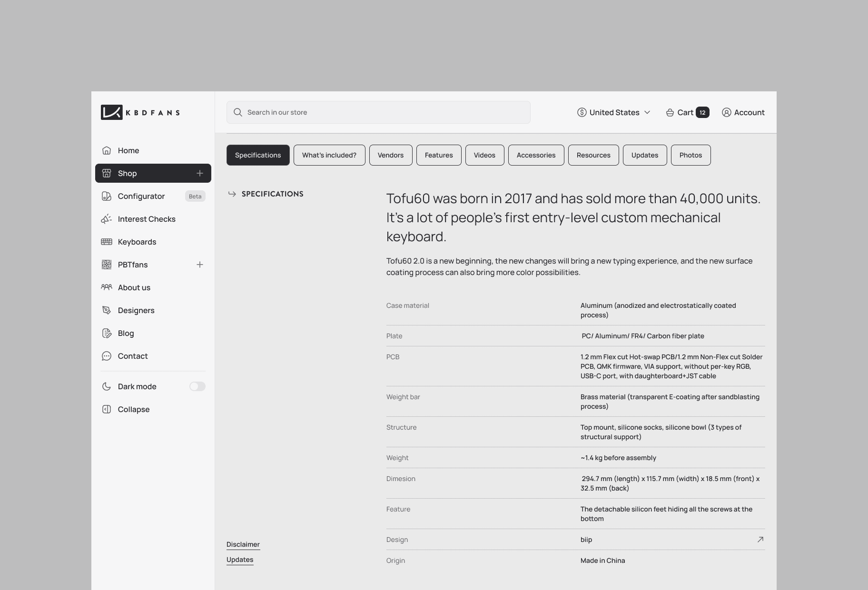Viewport: 868px width, 590px height.
Task: Focus the Search in our store field
Action: 378,112
